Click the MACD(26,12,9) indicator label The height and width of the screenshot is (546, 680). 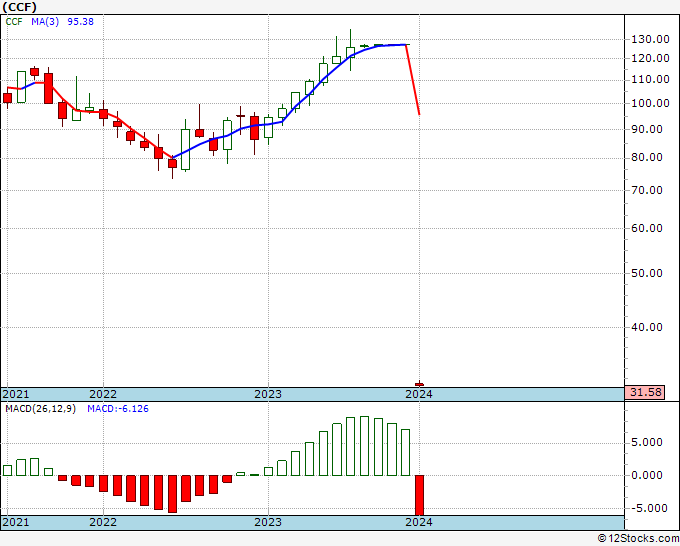coord(40,409)
